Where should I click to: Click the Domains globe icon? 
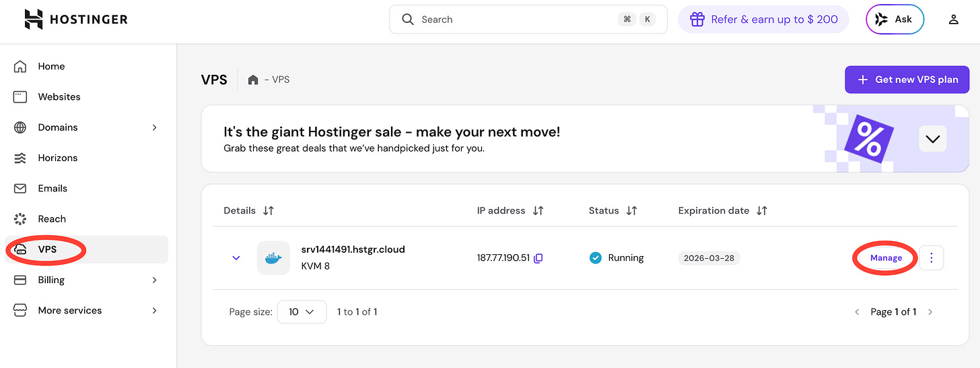(20, 127)
